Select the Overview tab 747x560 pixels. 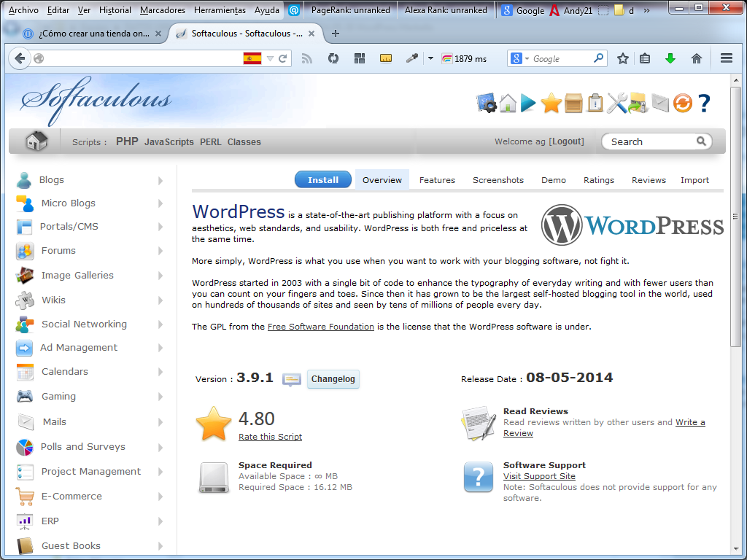pos(382,180)
